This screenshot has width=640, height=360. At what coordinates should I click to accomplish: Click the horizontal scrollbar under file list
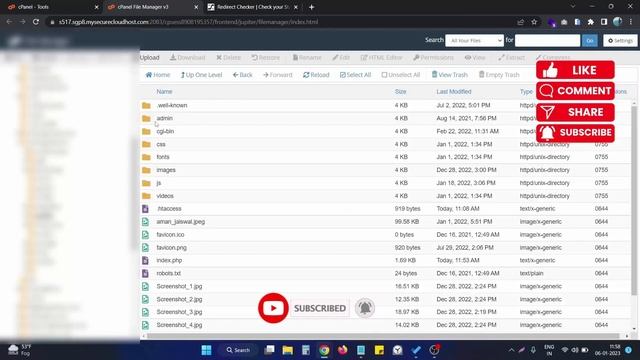tap(384, 336)
